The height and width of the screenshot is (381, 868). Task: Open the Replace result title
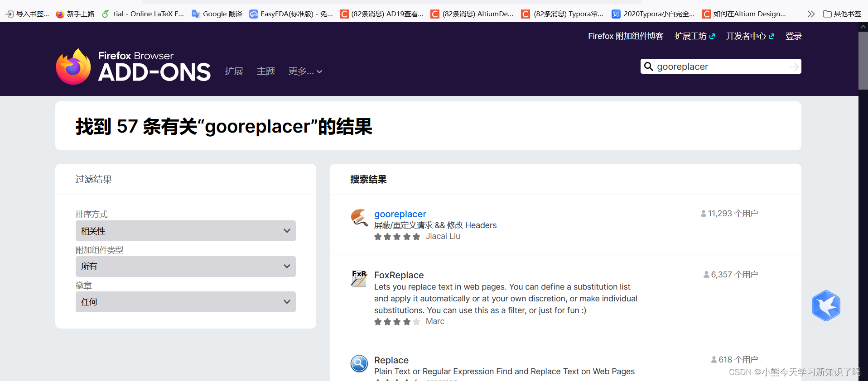pos(391,360)
